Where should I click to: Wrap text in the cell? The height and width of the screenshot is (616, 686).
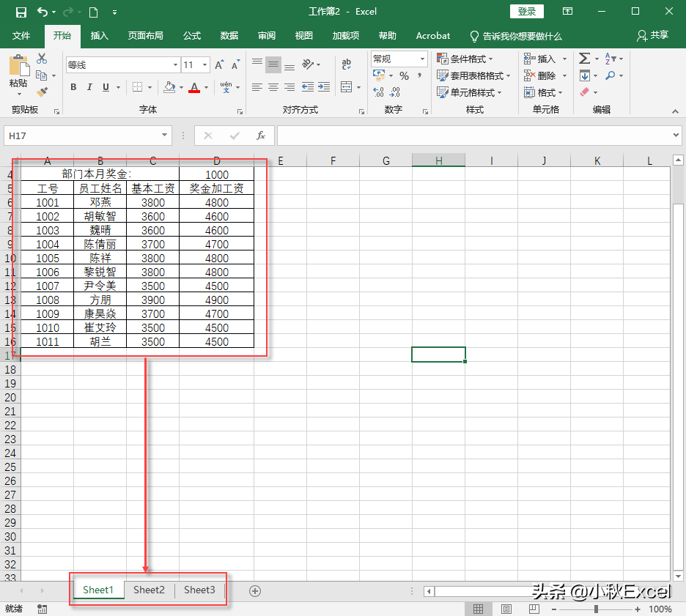pos(347,64)
